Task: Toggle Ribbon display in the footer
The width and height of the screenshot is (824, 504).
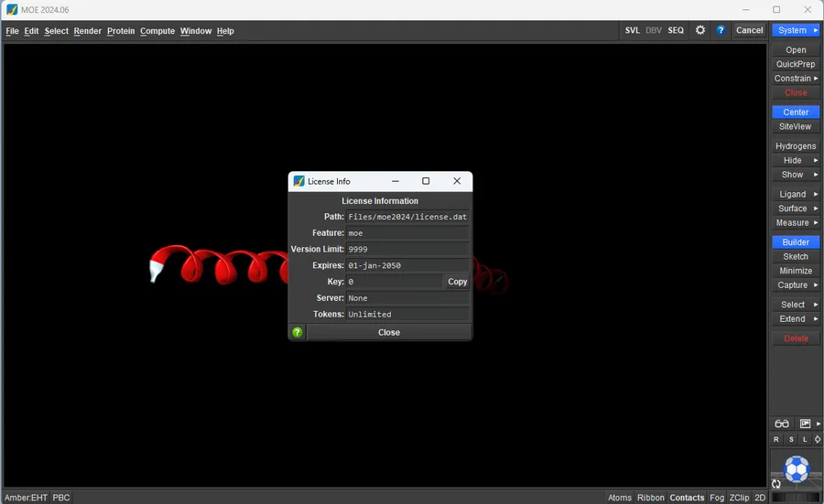Action: pyautogui.click(x=651, y=498)
